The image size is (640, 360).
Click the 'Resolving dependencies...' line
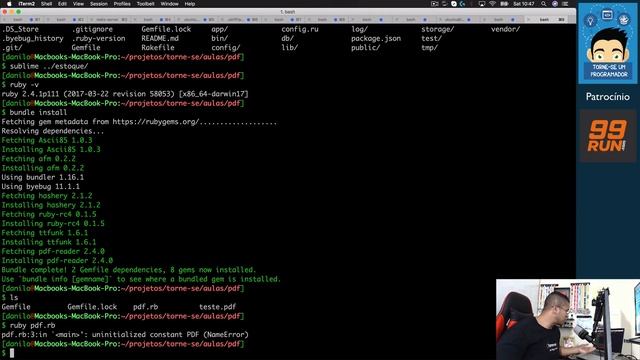tap(53, 131)
